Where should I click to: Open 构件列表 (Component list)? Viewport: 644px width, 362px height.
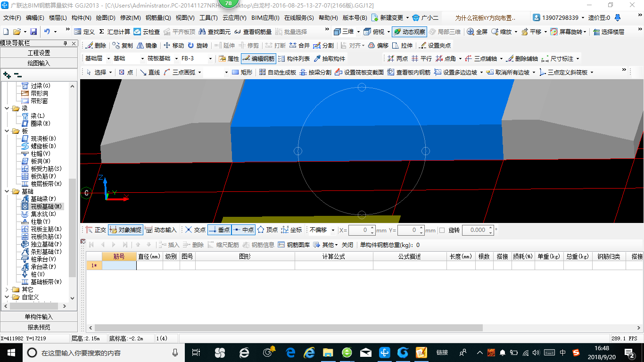(x=294, y=58)
